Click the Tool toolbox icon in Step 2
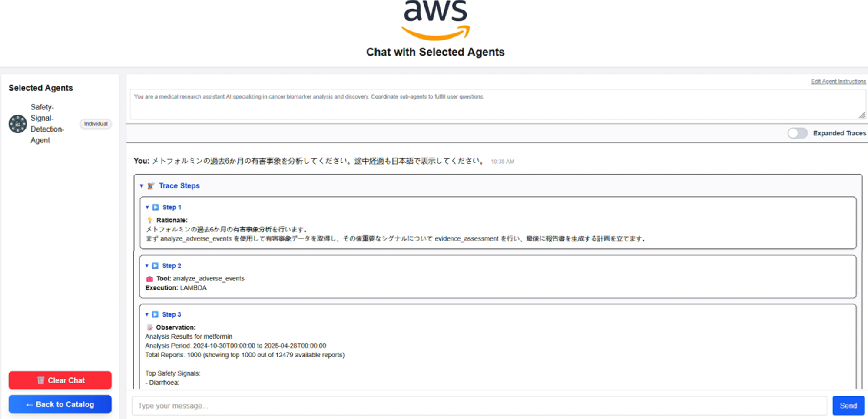This screenshot has height=419, width=868. [149, 279]
